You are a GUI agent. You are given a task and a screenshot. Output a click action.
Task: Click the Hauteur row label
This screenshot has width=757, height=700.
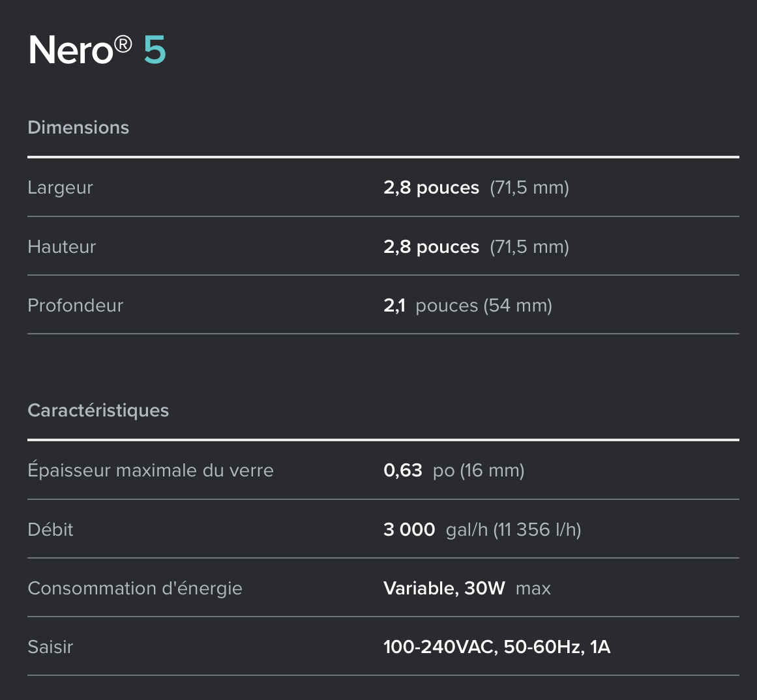click(62, 246)
